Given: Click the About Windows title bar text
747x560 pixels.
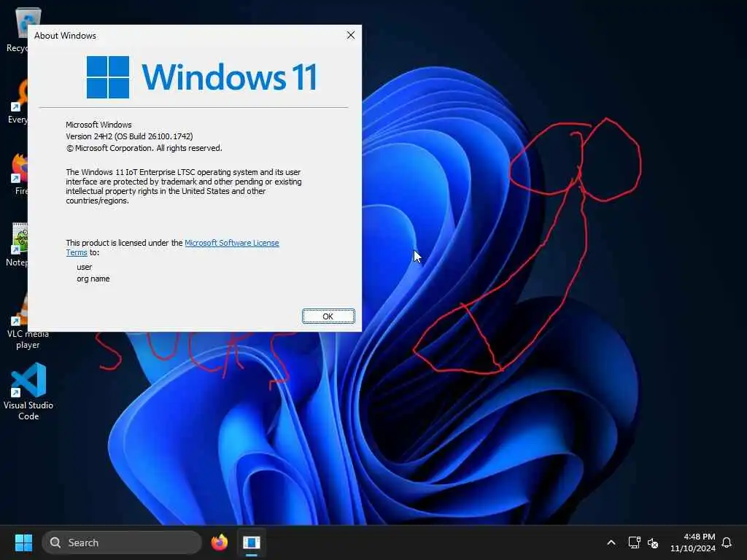Looking at the screenshot, I should click(x=65, y=36).
